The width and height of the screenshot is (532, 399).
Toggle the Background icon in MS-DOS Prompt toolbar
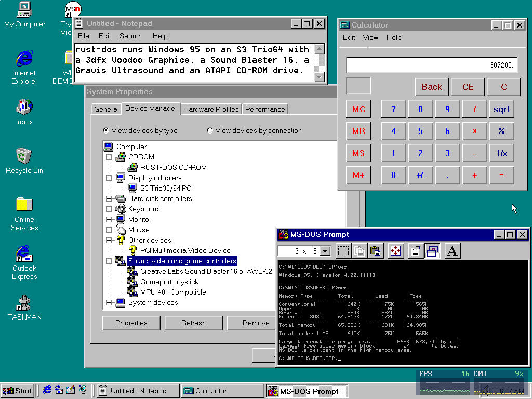(x=432, y=251)
